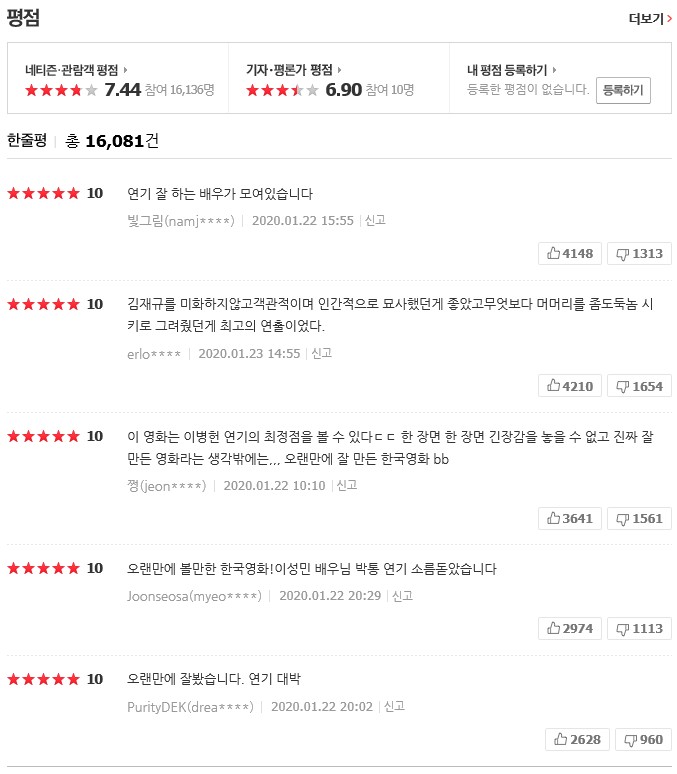Image resolution: width=677 pixels, height=774 pixels.
Task: Click 신고 on erlo's review
Action: [321, 353]
